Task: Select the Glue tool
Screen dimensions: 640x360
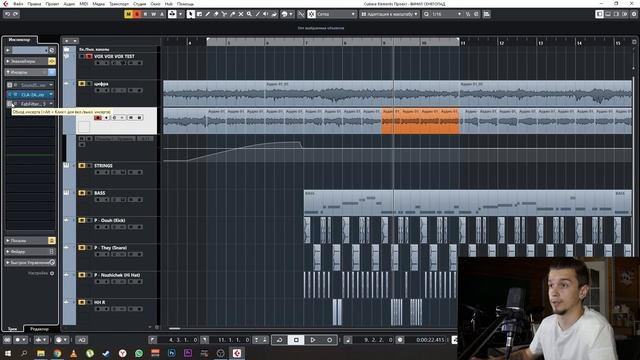Action: coord(233,14)
